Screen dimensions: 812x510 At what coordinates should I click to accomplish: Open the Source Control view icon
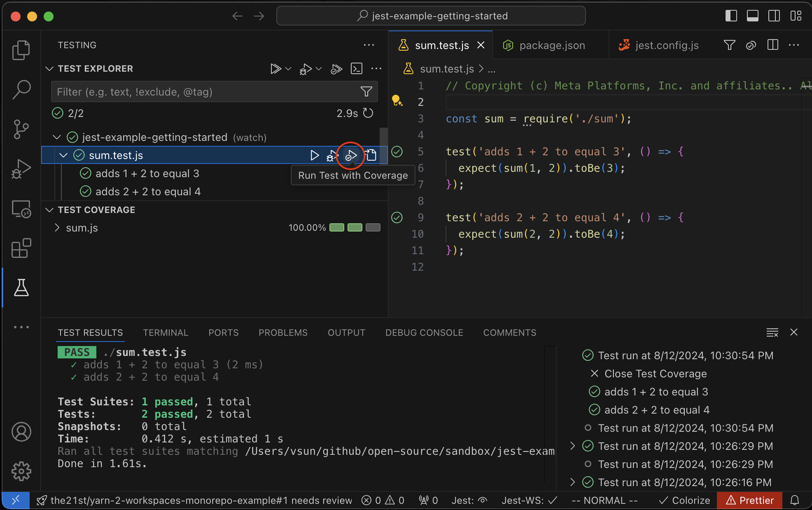[21, 129]
